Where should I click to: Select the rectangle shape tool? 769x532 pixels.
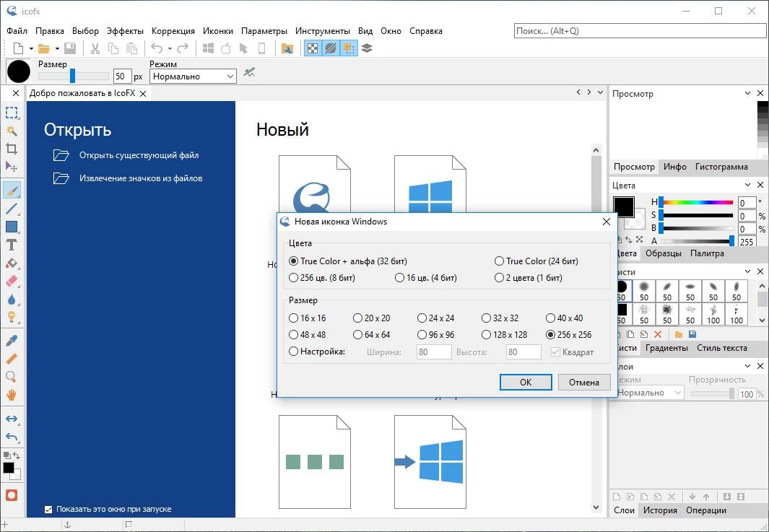(12, 227)
